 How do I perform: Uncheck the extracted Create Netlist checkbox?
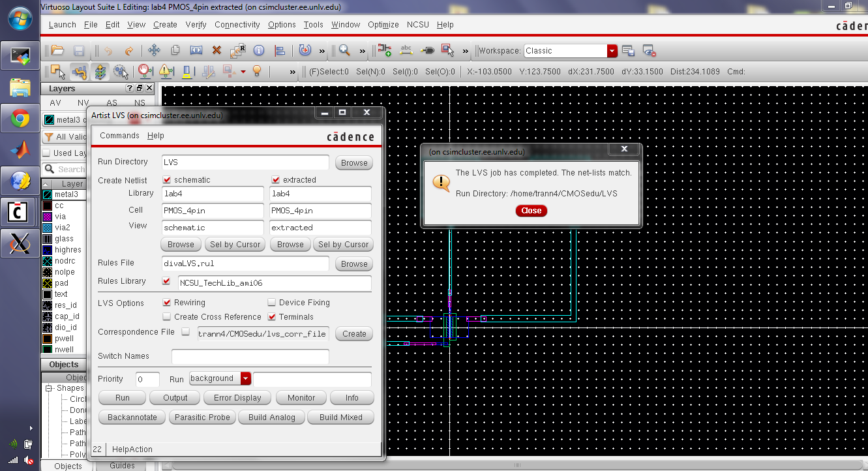276,179
